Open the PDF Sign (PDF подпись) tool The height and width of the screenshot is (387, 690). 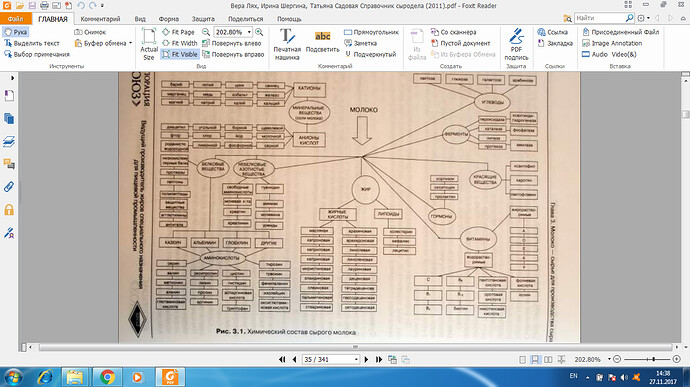point(516,44)
